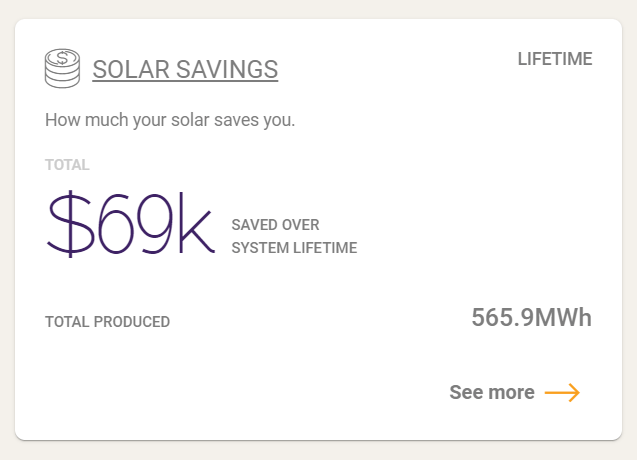Select the TOTAL PRODUCED label
The width and height of the screenshot is (637, 460).
[107, 322]
